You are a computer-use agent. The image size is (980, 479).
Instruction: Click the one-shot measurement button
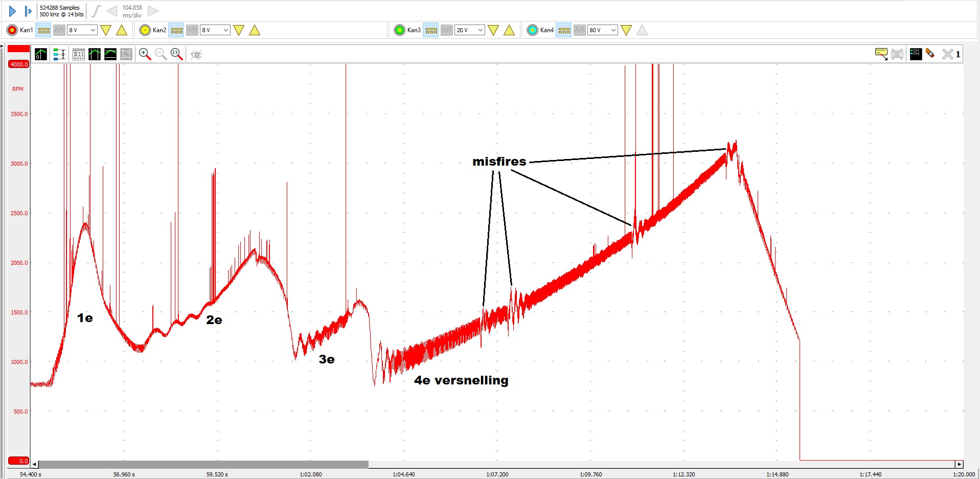click(28, 11)
